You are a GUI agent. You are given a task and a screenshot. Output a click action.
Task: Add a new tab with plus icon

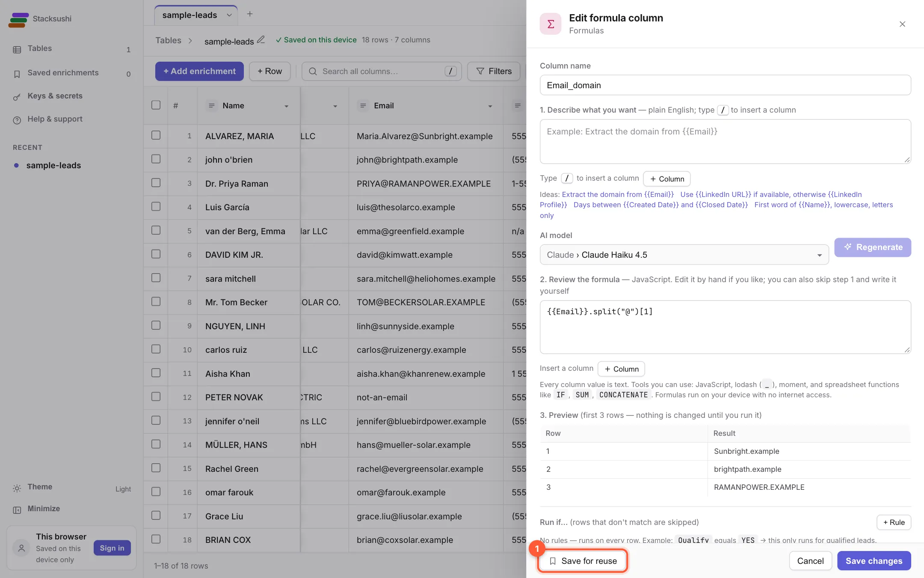pyautogui.click(x=250, y=14)
